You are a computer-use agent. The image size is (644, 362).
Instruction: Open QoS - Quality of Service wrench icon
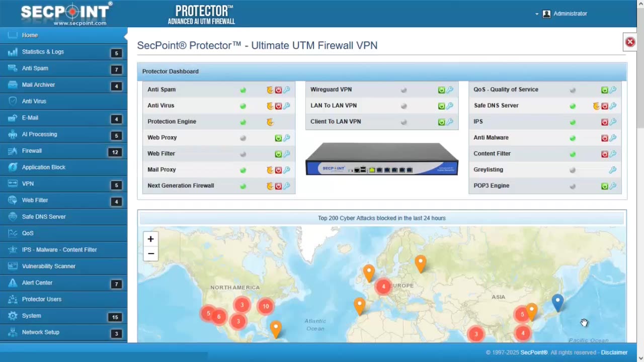613,90
